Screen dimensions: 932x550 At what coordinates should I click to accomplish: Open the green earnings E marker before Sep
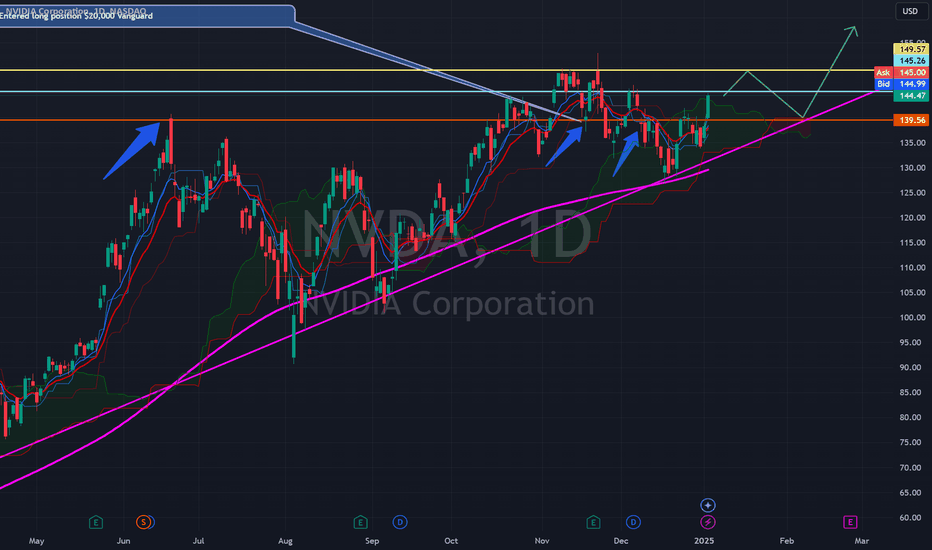pos(360,523)
